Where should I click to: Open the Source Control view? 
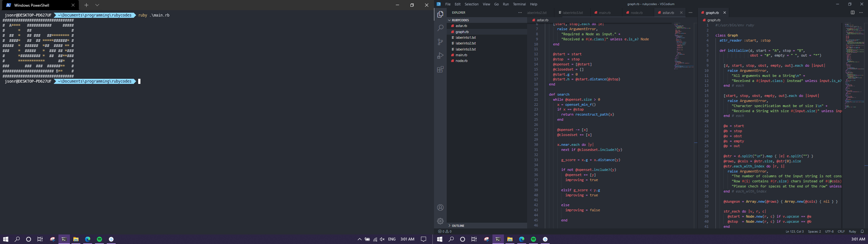440,42
